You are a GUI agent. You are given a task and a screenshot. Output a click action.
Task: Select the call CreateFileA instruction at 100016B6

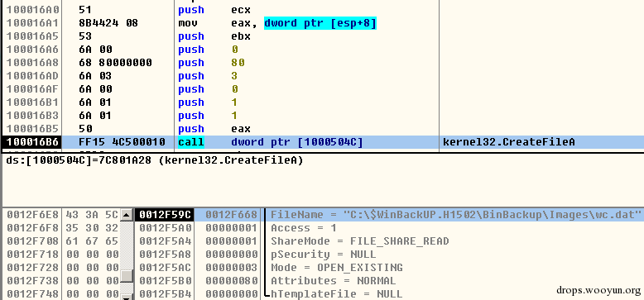(323, 142)
